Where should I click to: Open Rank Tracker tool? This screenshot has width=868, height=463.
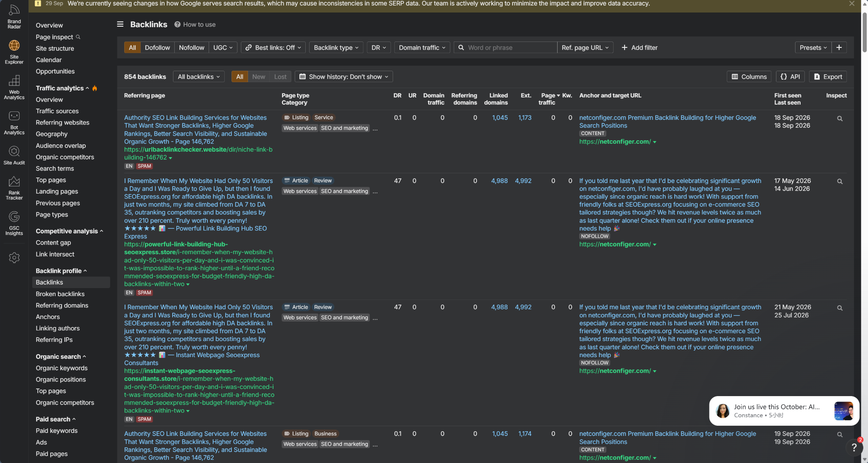click(14, 188)
